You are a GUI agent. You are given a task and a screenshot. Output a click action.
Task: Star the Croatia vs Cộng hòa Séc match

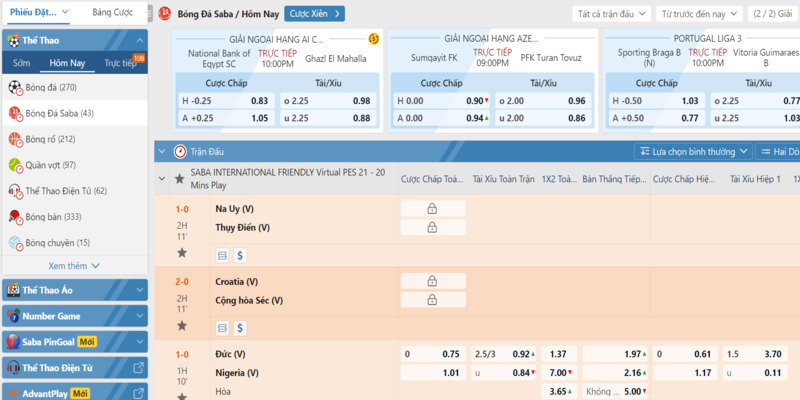[182, 326]
